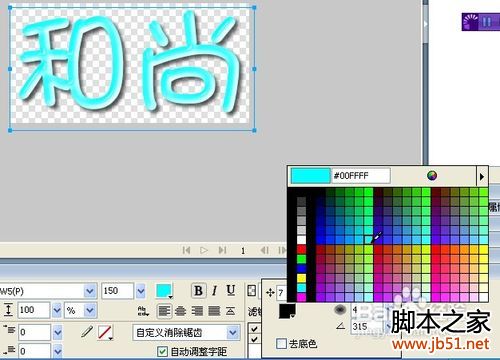Viewport: 500px width, 360px height.
Task: Pick the yellow swatch in basic color column
Action: 301,278
